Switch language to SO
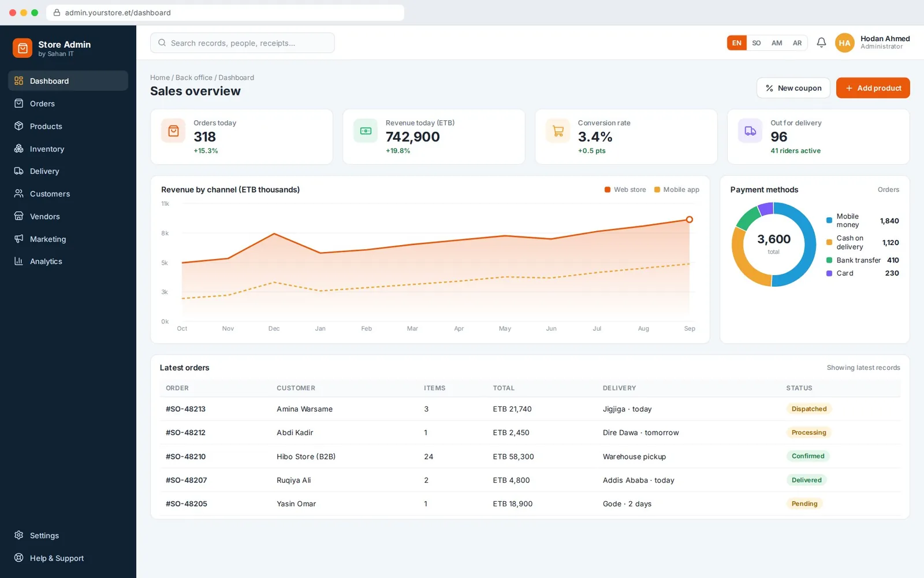 (757, 43)
